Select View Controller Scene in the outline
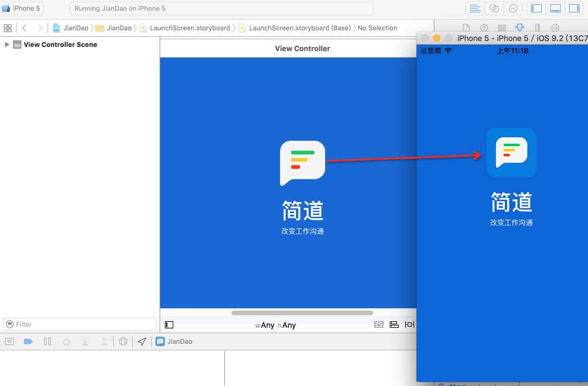This screenshot has width=588, height=386. click(x=61, y=45)
